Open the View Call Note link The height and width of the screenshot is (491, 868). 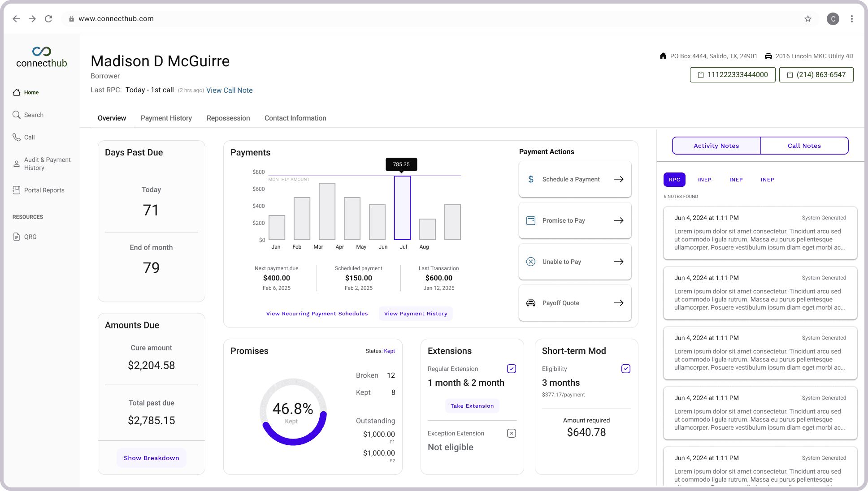point(229,90)
